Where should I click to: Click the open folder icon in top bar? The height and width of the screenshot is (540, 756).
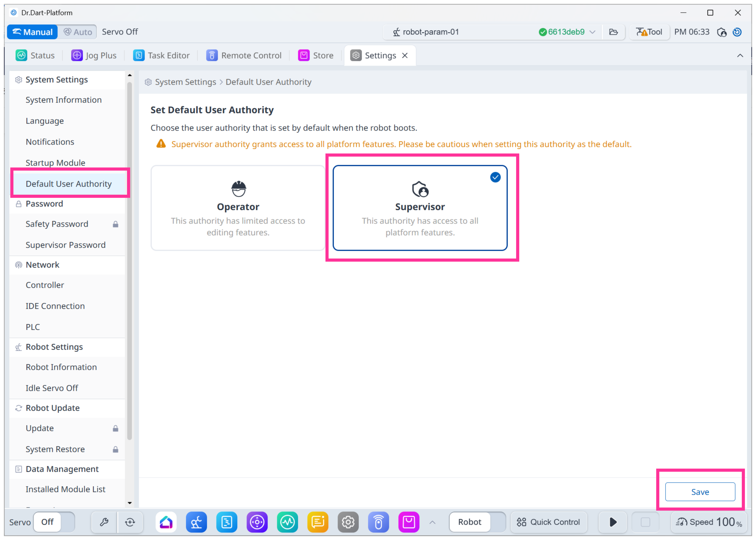pyautogui.click(x=613, y=32)
